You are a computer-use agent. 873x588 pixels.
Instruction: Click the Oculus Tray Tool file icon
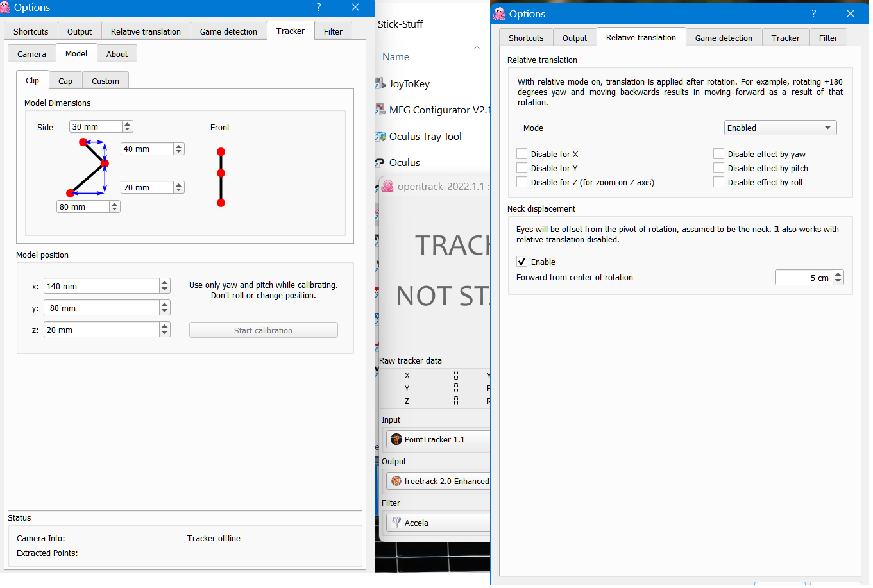pos(380,136)
